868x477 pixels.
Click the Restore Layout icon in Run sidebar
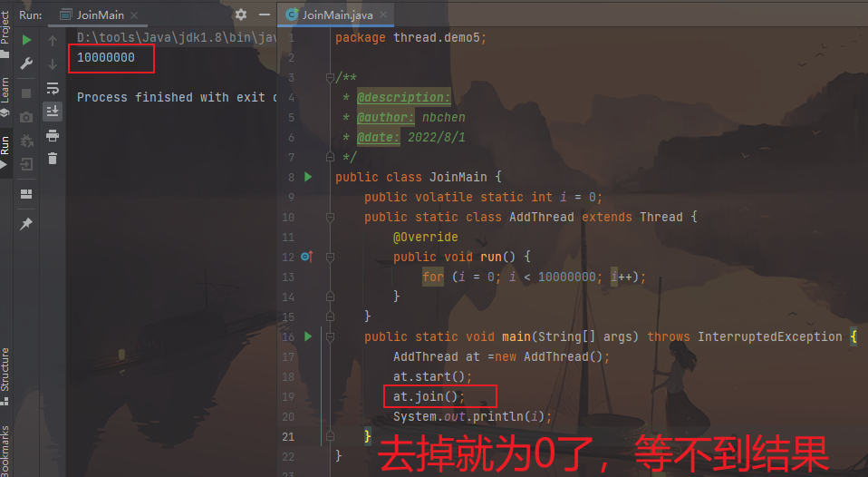[x=26, y=193]
